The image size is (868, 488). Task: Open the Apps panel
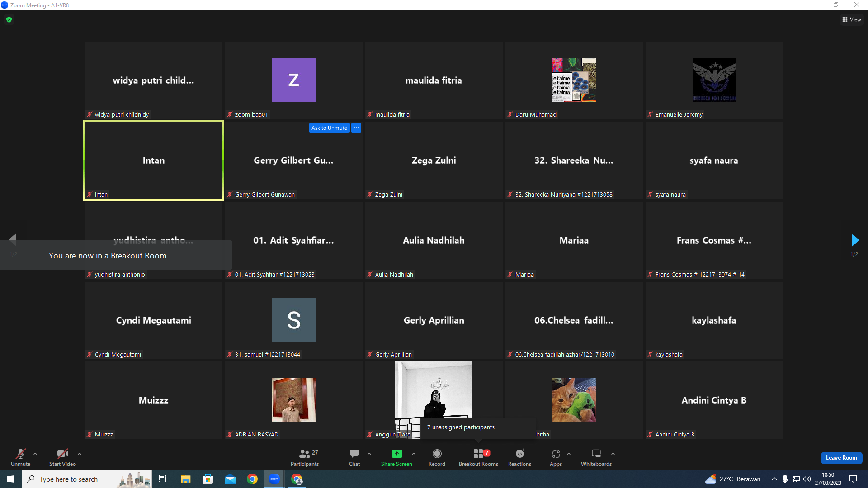556,457
